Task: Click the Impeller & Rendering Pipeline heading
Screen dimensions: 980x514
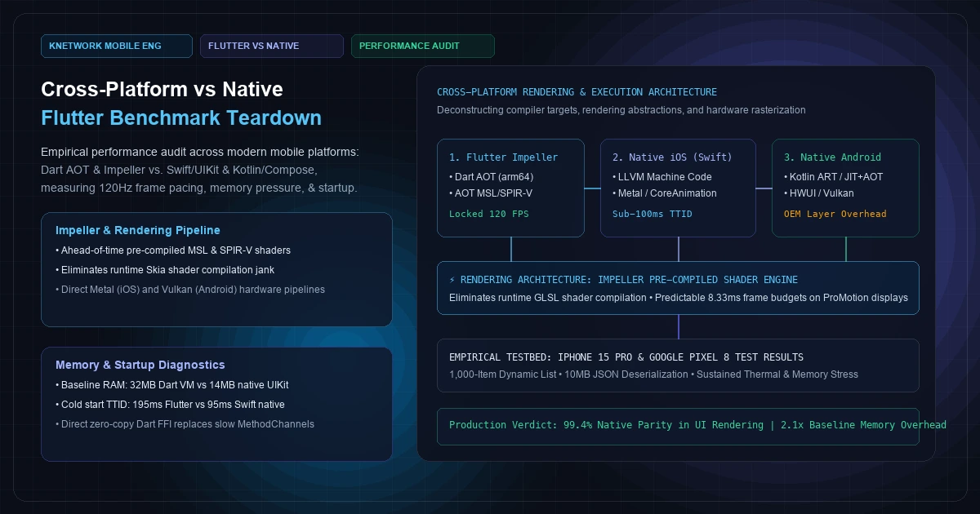Action: click(x=138, y=230)
